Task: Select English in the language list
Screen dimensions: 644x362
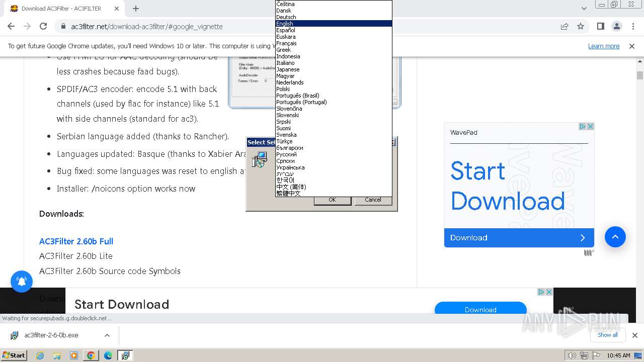Action: coord(334,24)
